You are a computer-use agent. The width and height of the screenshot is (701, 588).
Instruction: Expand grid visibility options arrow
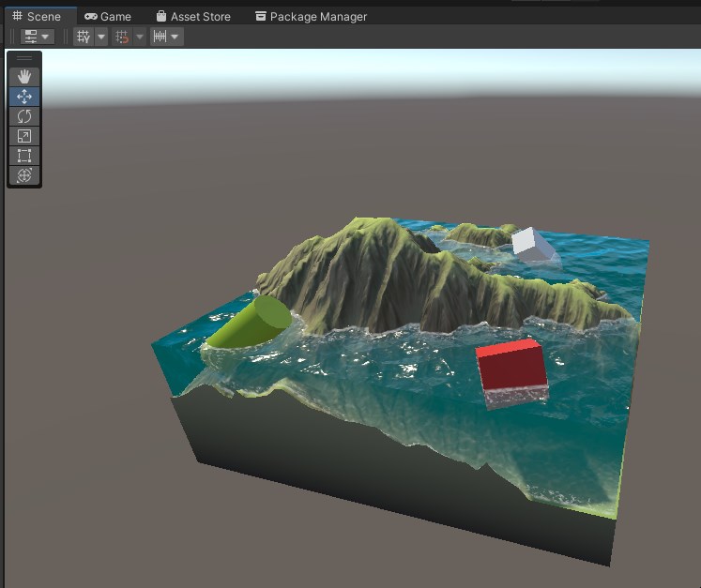click(x=101, y=37)
